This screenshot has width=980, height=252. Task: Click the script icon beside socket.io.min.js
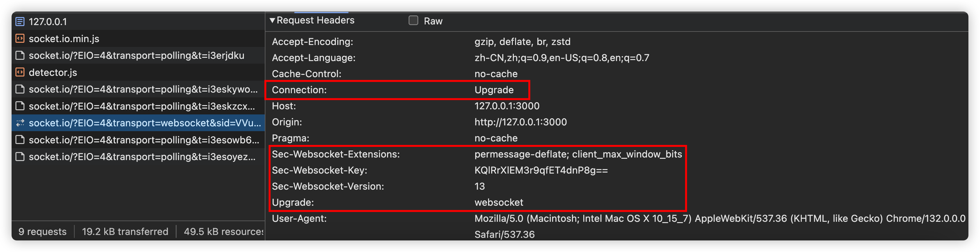point(20,38)
